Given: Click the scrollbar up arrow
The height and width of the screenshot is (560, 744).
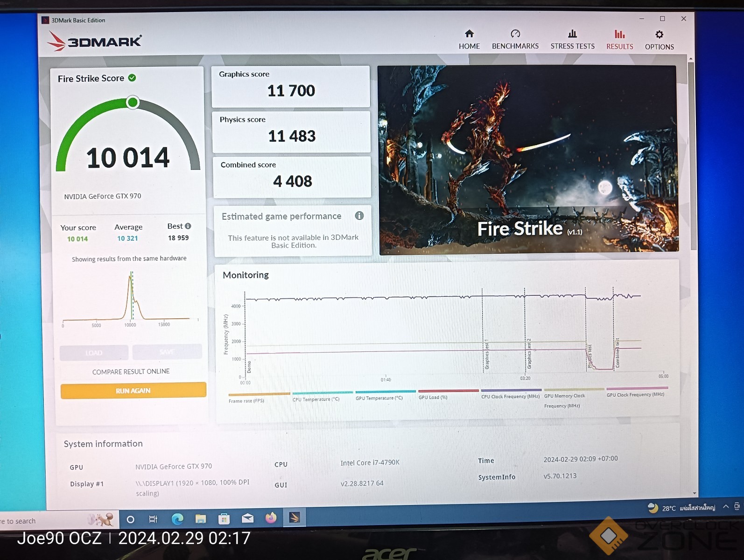Looking at the screenshot, I should pyautogui.click(x=691, y=59).
